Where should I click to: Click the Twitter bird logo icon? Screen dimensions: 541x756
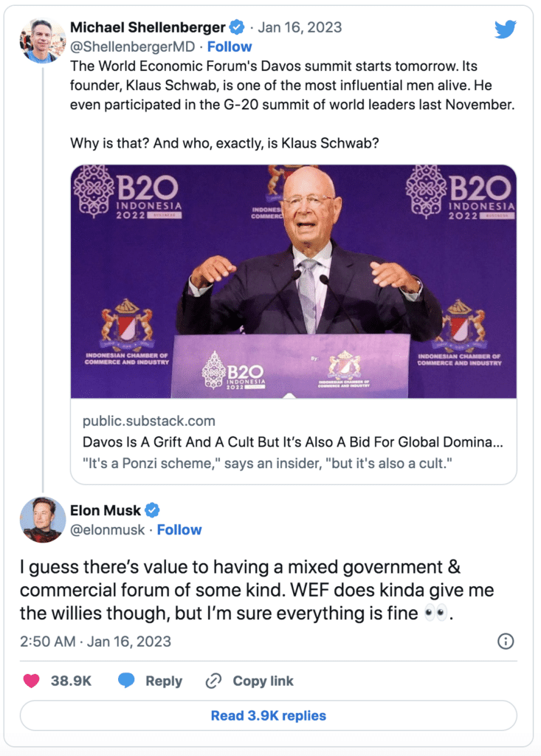[505, 29]
